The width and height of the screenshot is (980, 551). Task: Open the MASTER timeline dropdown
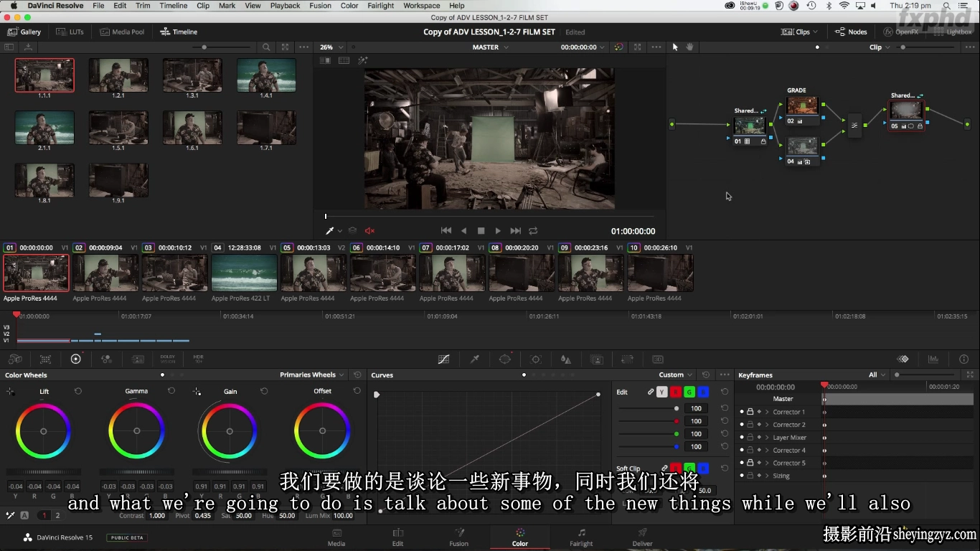(491, 47)
